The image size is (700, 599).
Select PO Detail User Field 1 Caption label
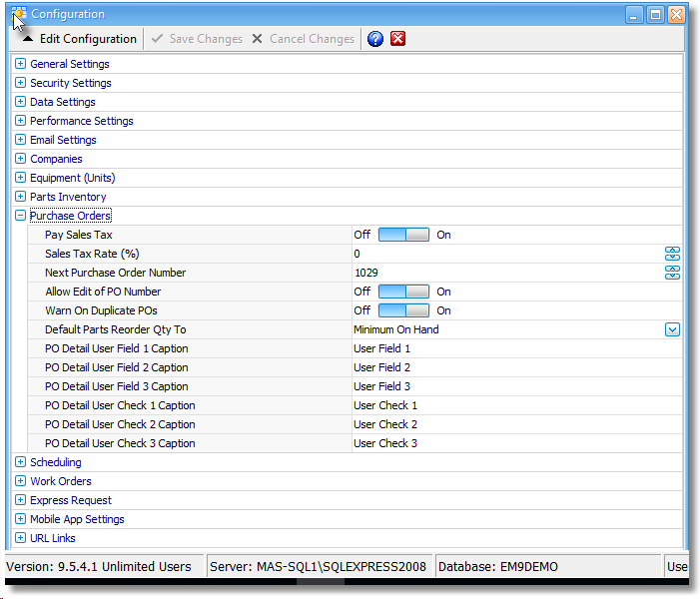[x=116, y=348]
